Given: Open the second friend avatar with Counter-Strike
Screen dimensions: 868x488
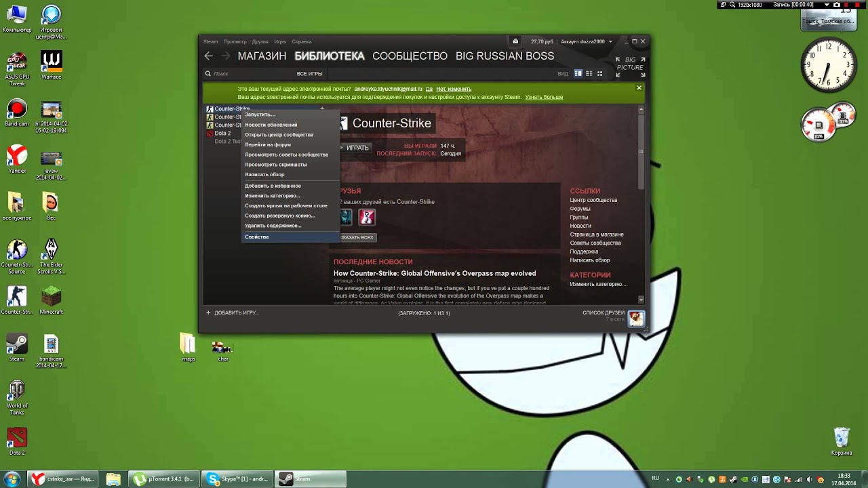Looking at the screenshot, I should coord(367,217).
